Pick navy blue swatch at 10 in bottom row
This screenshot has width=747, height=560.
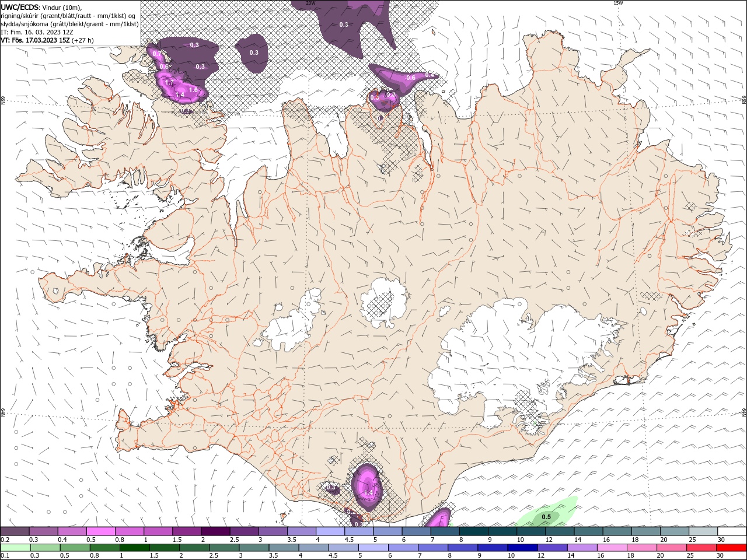pos(522,548)
